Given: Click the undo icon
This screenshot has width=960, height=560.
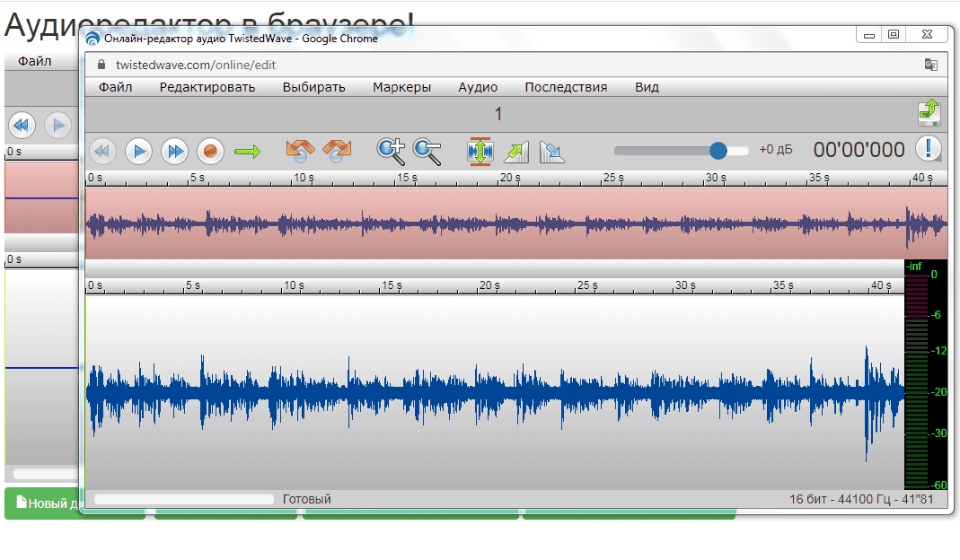Looking at the screenshot, I should point(300,151).
